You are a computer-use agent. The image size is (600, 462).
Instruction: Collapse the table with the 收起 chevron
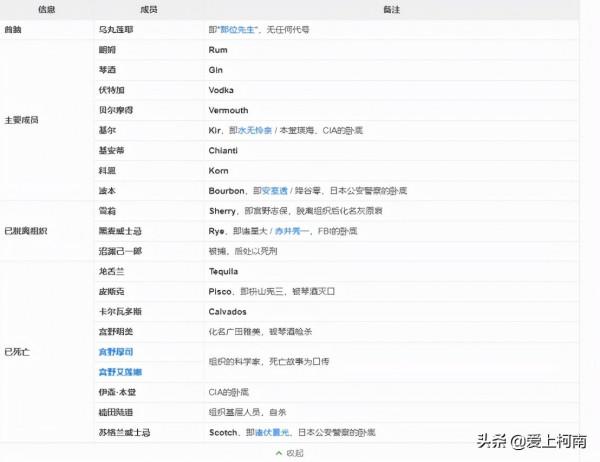pos(289,453)
